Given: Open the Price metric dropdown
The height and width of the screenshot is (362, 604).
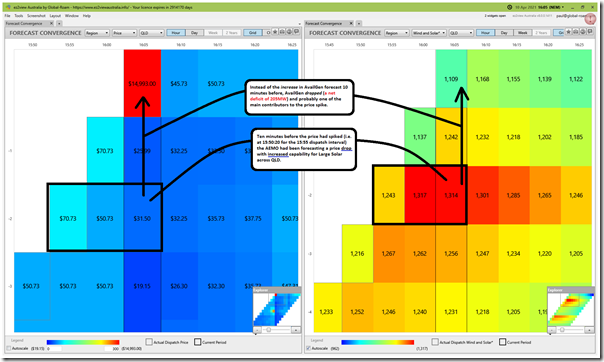Looking at the screenshot, I should pos(124,33).
